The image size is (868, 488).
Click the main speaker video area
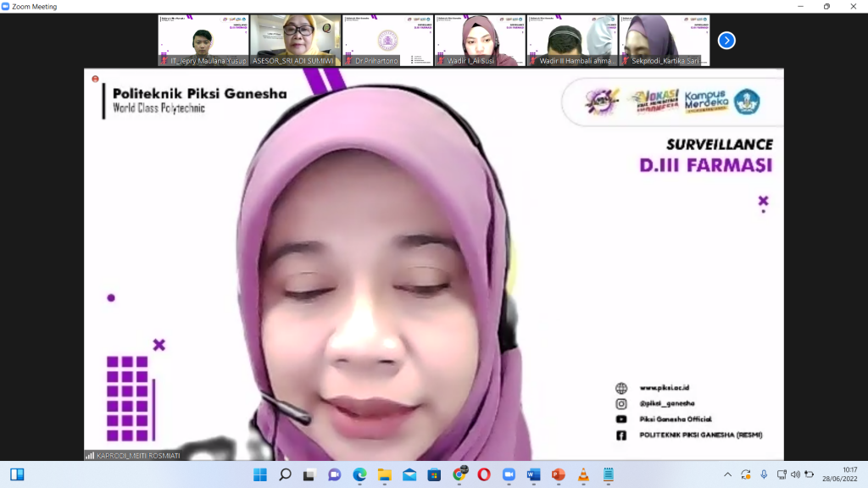coord(434,264)
